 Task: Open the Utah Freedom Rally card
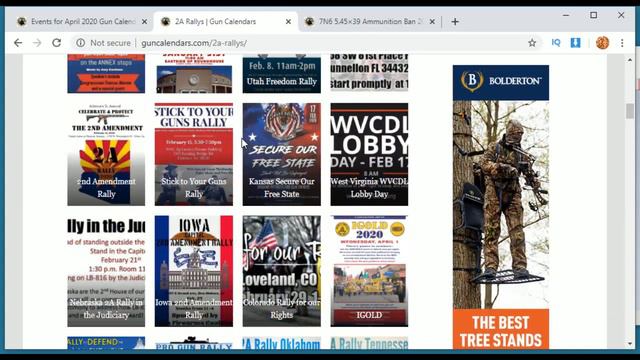click(282, 73)
